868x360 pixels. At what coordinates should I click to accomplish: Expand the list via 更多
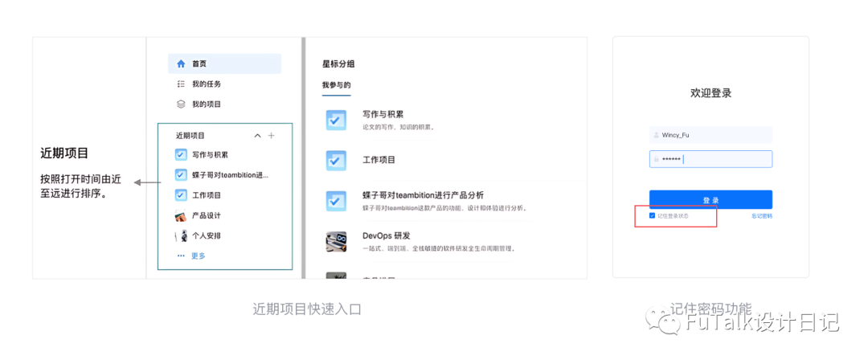click(199, 256)
